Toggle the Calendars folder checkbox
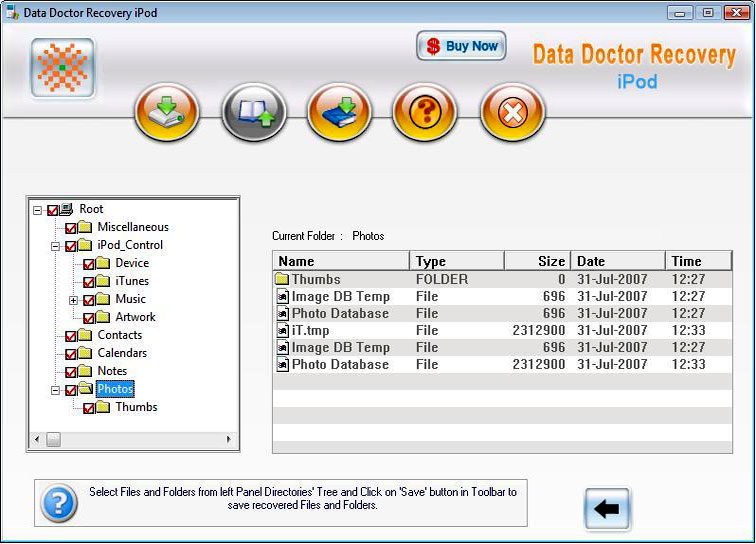The image size is (756, 544). [x=70, y=354]
